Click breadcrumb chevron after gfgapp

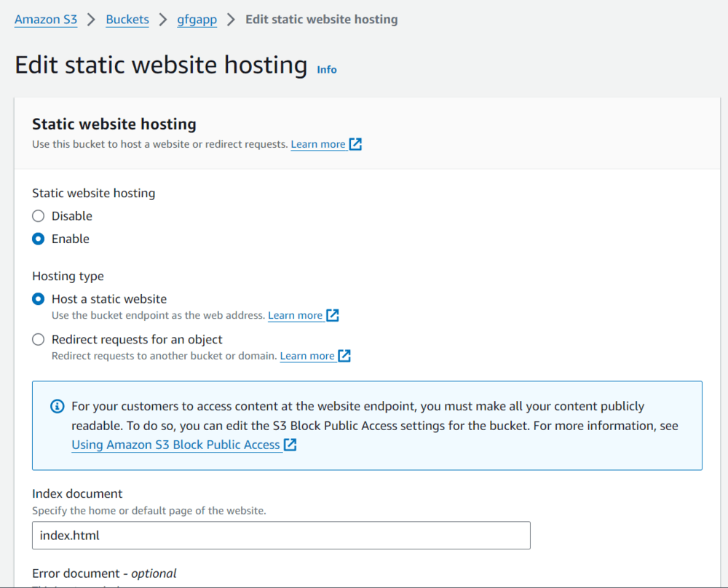click(x=232, y=20)
